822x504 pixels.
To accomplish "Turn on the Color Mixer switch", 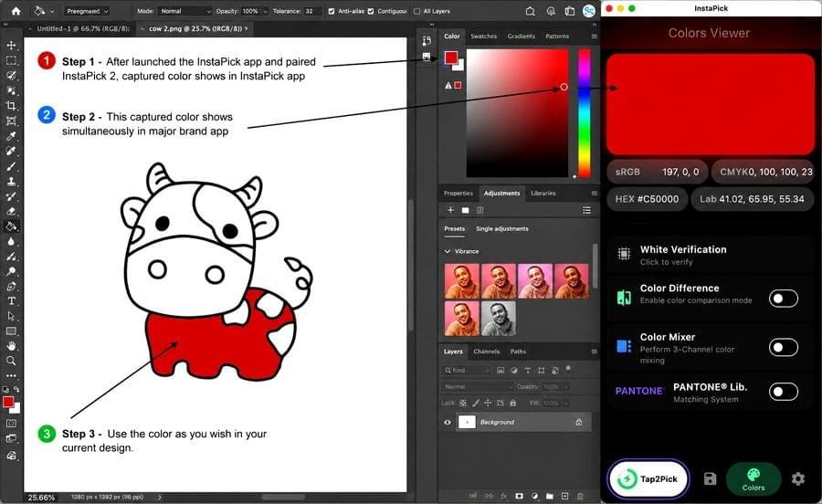I will tap(784, 347).
